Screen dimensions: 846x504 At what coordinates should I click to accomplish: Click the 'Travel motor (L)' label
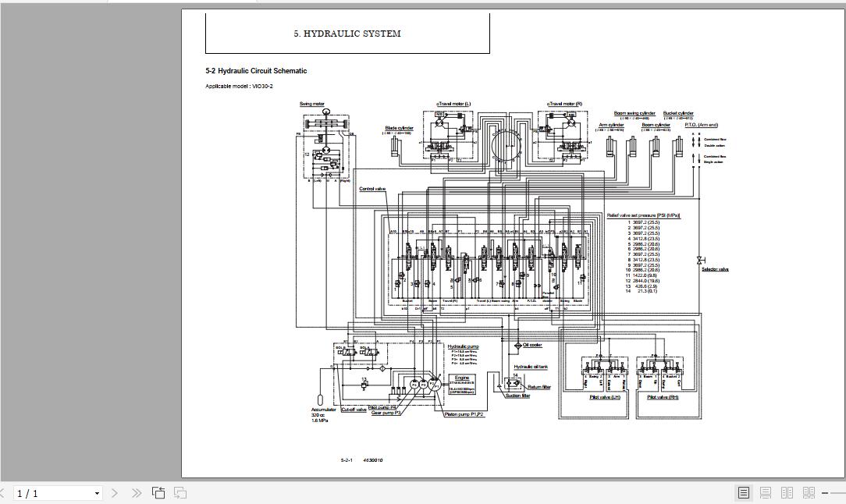point(453,104)
